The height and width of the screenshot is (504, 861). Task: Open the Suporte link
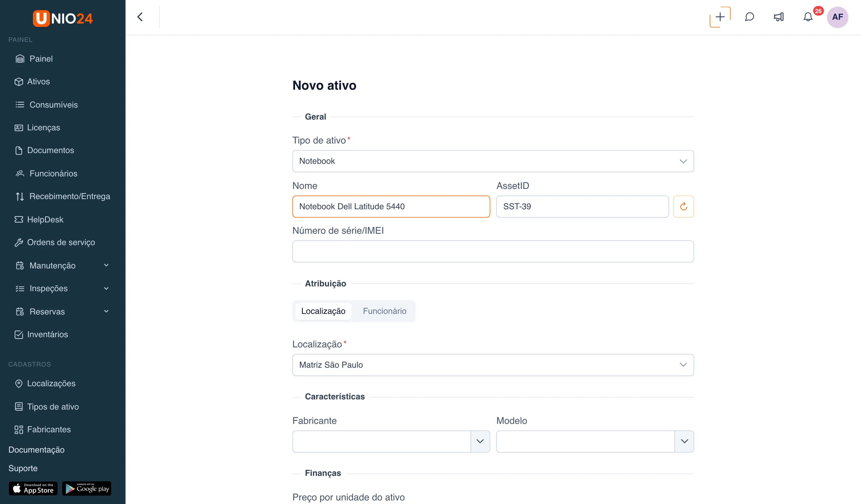(x=23, y=468)
